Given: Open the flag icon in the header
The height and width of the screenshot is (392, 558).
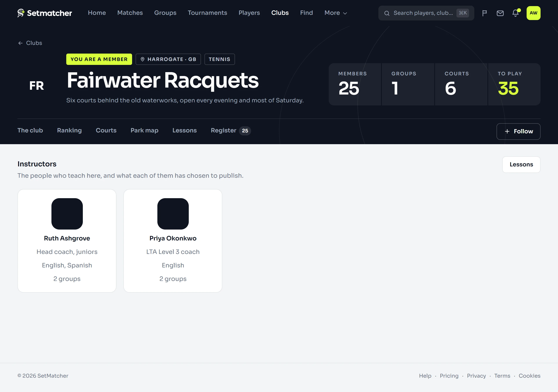Looking at the screenshot, I should [x=484, y=13].
